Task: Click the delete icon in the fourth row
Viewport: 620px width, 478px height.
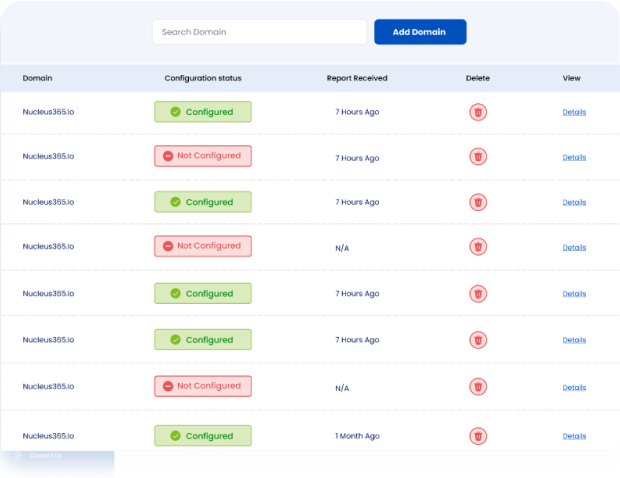Action: [x=478, y=247]
